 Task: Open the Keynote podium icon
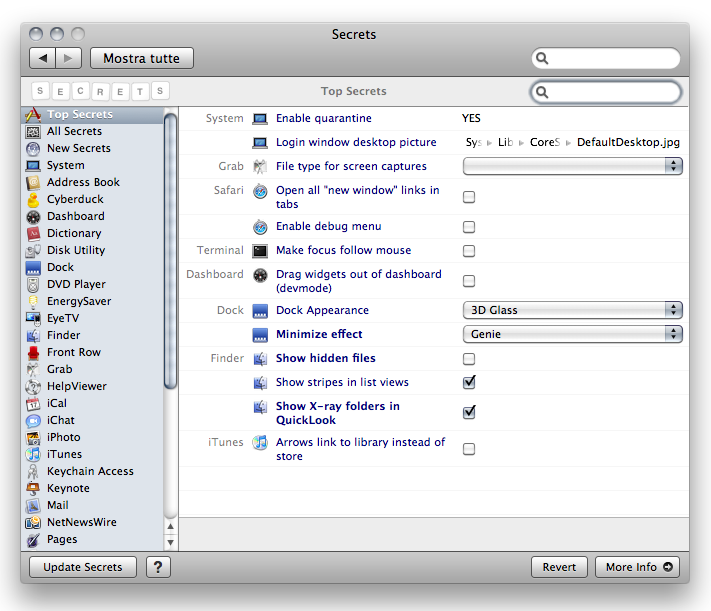tap(33, 489)
